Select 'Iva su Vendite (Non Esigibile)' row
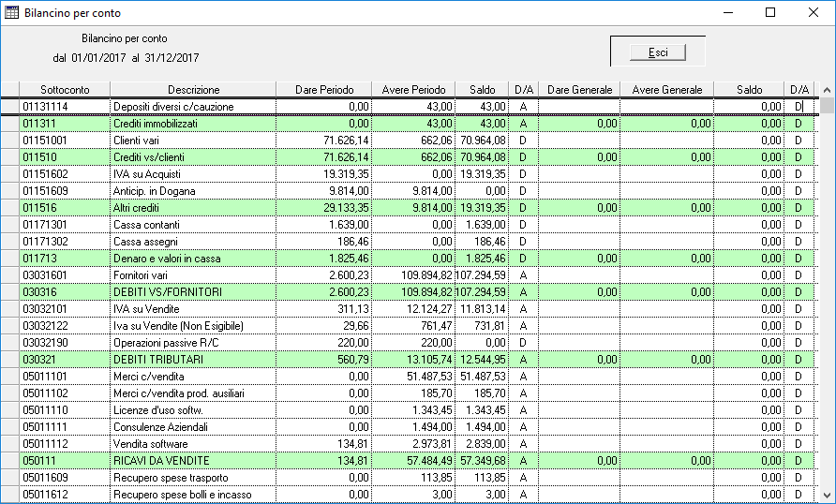Screen dimensions: 836x504 pos(417,326)
